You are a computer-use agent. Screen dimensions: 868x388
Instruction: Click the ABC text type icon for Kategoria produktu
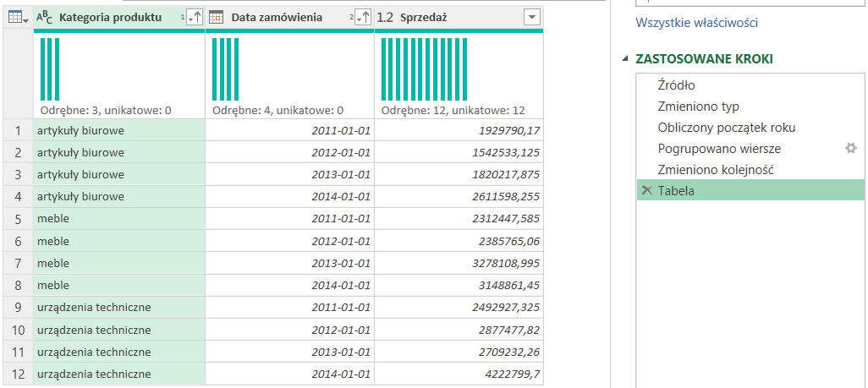[x=45, y=18]
